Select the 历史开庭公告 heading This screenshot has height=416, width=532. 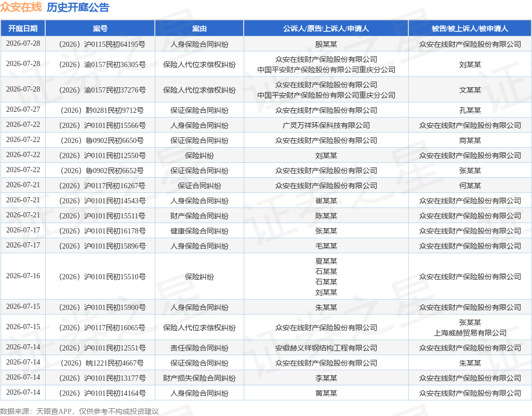(x=78, y=7)
